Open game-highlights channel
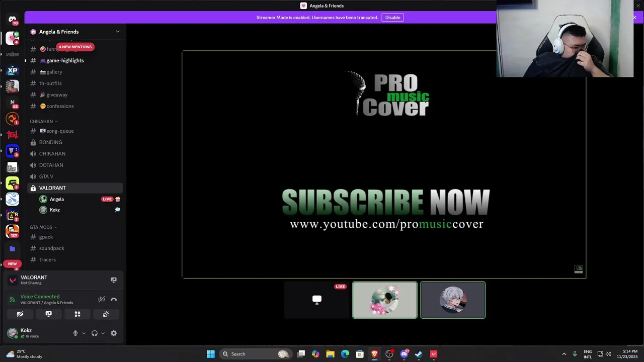644x362 pixels. pos(75,60)
